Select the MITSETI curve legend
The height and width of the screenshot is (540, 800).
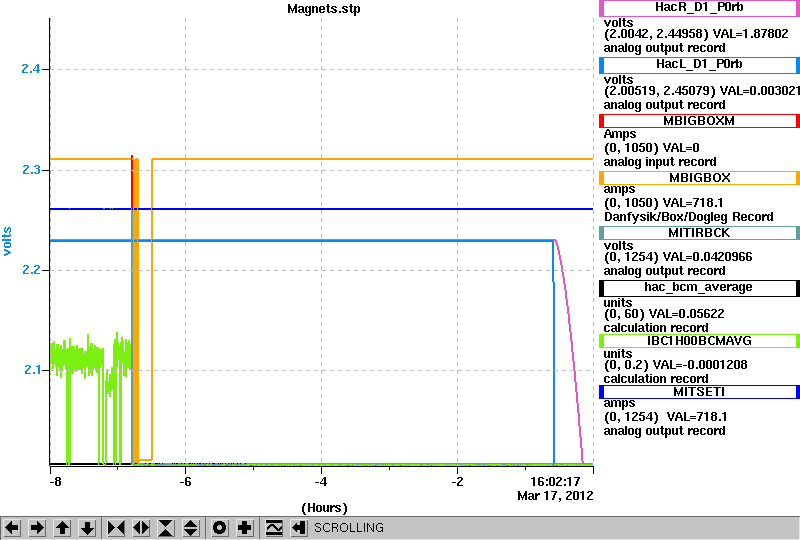coord(699,392)
